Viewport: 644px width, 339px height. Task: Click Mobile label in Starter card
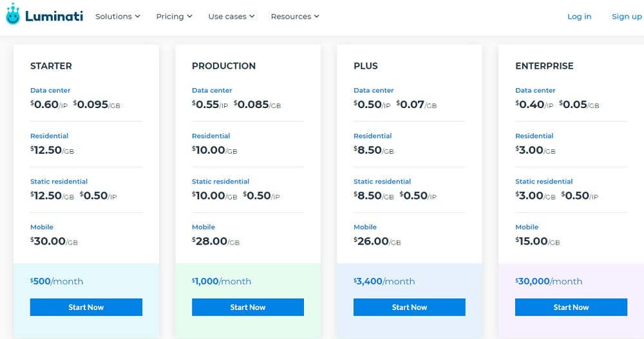[x=42, y=227]
